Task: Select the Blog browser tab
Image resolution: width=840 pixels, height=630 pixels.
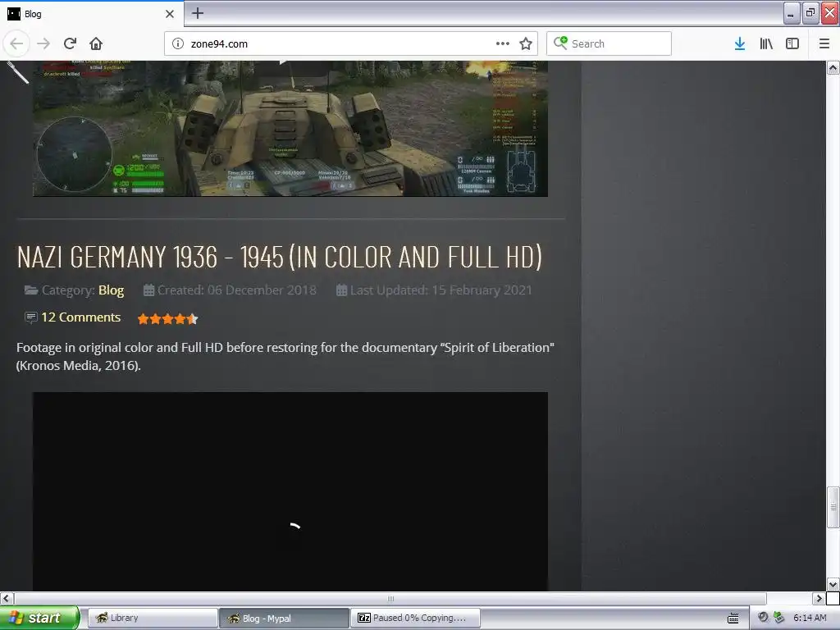Action: [x=92, y=14]
